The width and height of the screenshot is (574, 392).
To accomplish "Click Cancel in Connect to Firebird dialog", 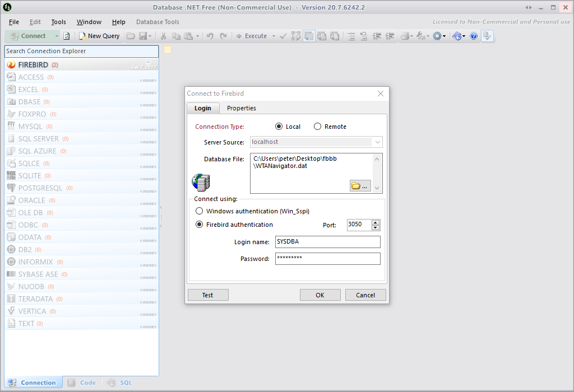I will [x=365, y=295].
